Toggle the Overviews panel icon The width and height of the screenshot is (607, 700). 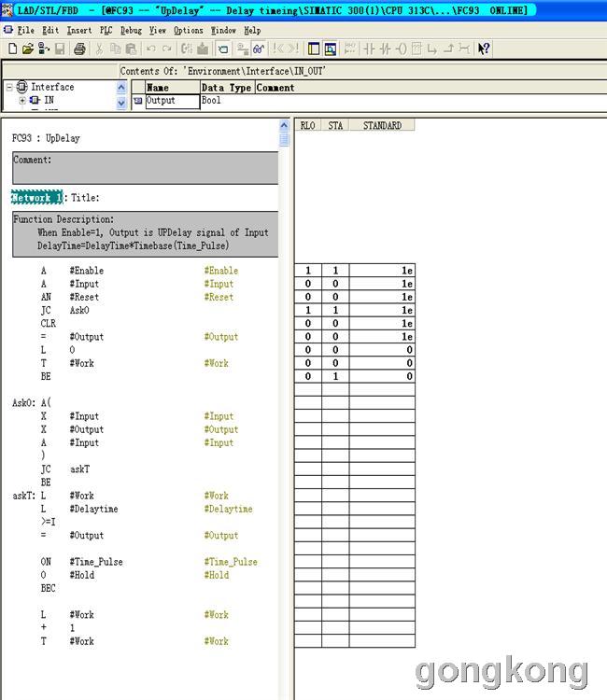(314, 49)
